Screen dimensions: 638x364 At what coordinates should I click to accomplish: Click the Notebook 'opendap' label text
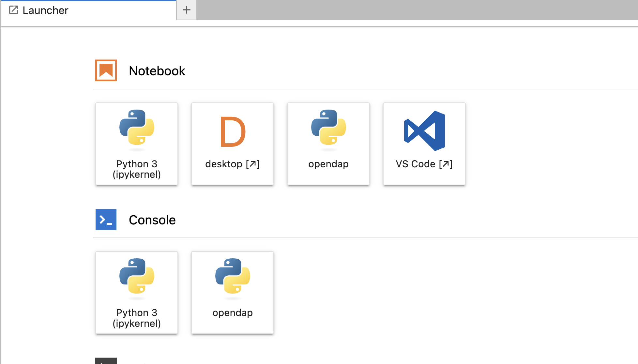[328, 164]
